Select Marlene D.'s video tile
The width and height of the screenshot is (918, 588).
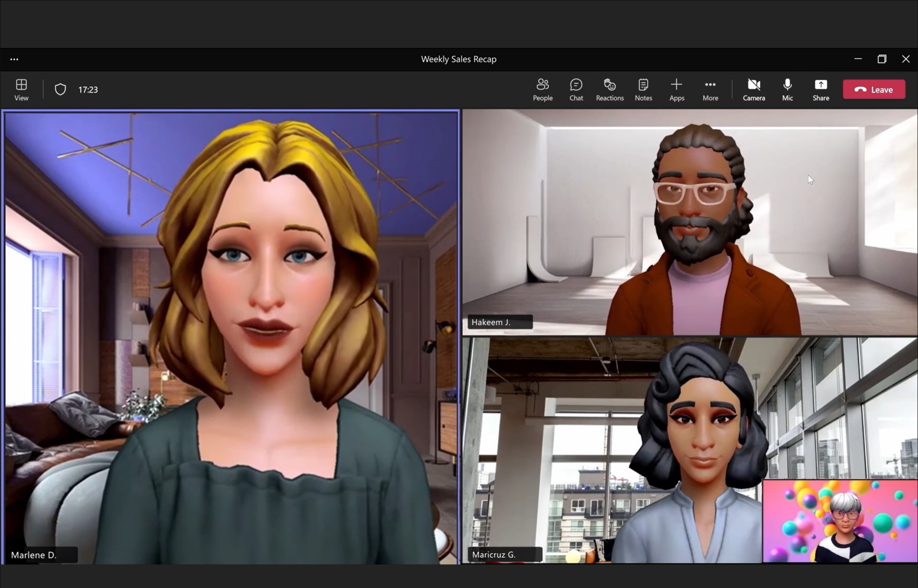(x=231, y=336)
